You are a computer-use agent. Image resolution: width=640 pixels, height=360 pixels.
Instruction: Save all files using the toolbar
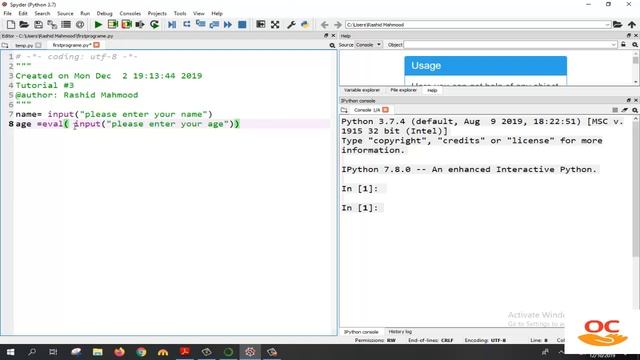pyautogui.click(x=52, y=24)
